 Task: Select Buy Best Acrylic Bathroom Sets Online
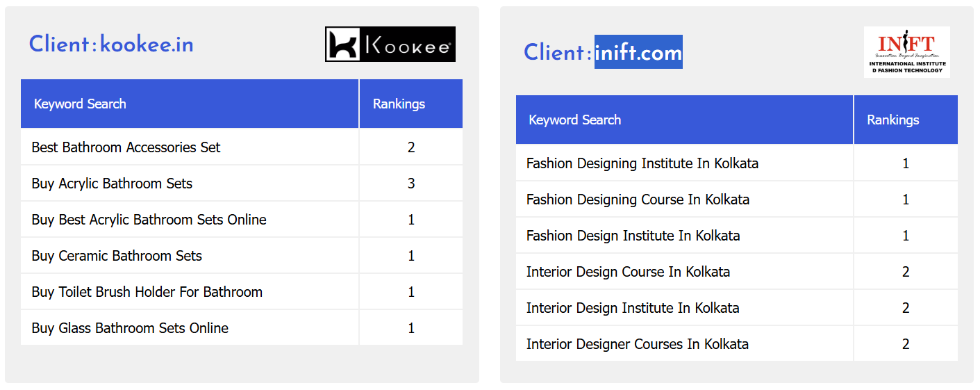tap(149, 220)
